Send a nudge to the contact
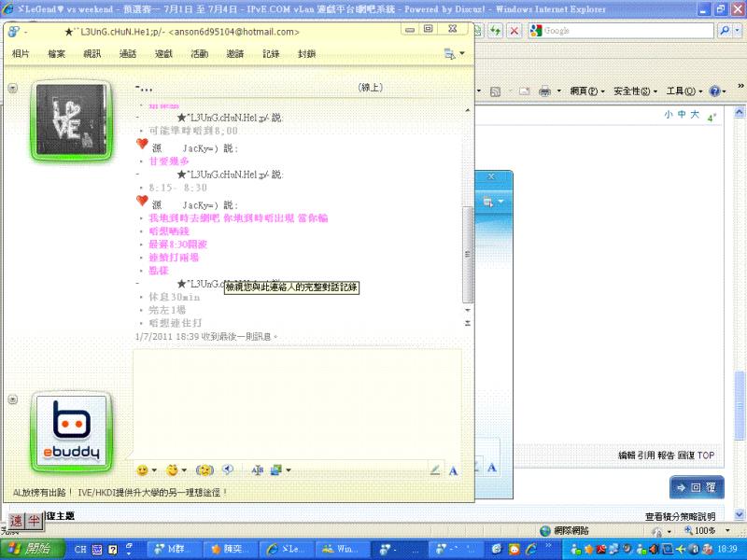 [x=204, y=469]
